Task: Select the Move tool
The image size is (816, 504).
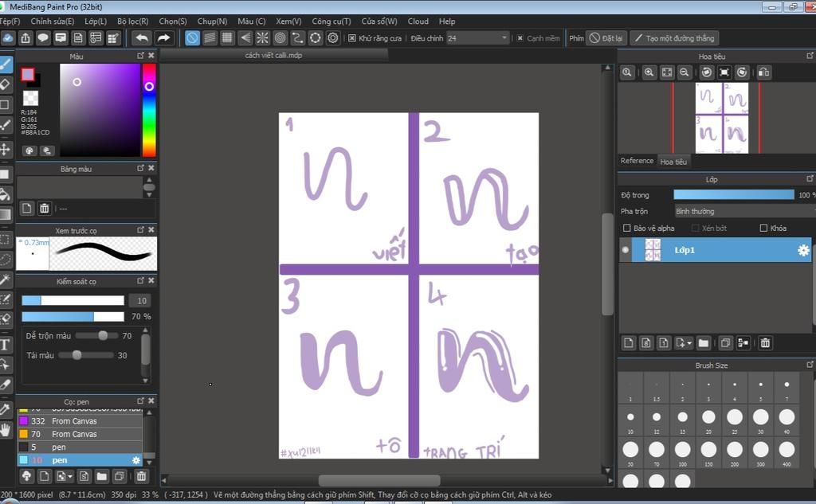Action: 6,150
